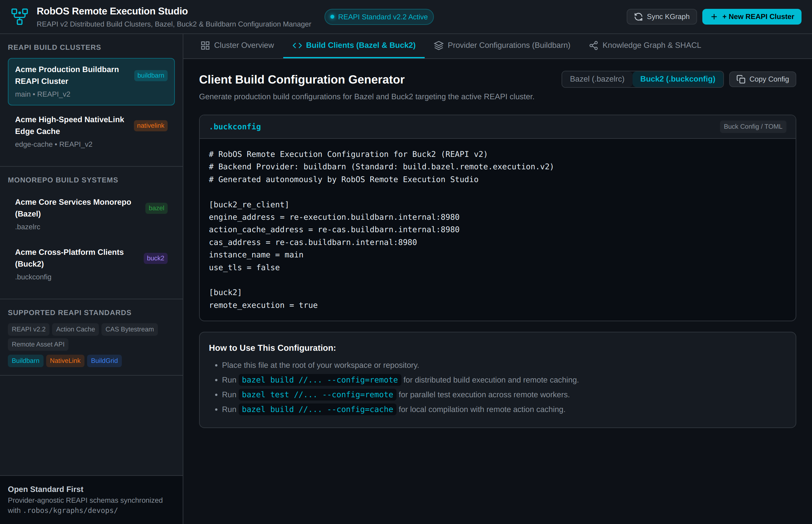Screen dimensions: 812x524
Task: Click the code brackets icon on Build Clients tab
Action: point(297,46)
